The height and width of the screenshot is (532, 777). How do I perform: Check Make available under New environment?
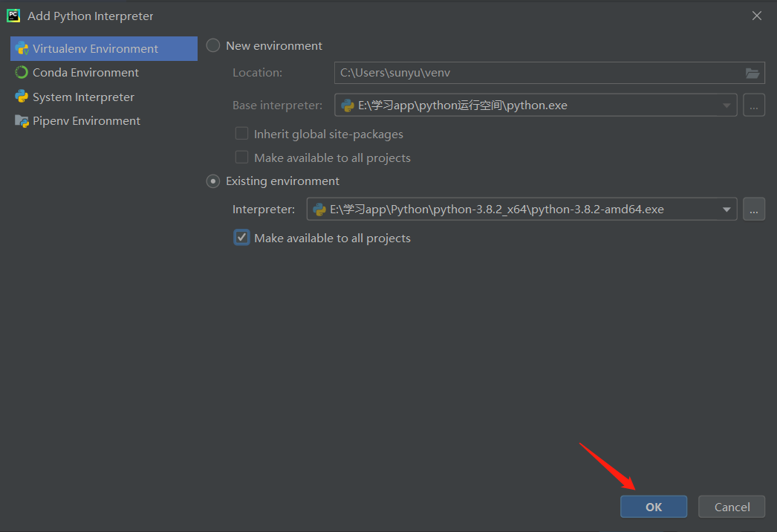(x=242, y=158)
